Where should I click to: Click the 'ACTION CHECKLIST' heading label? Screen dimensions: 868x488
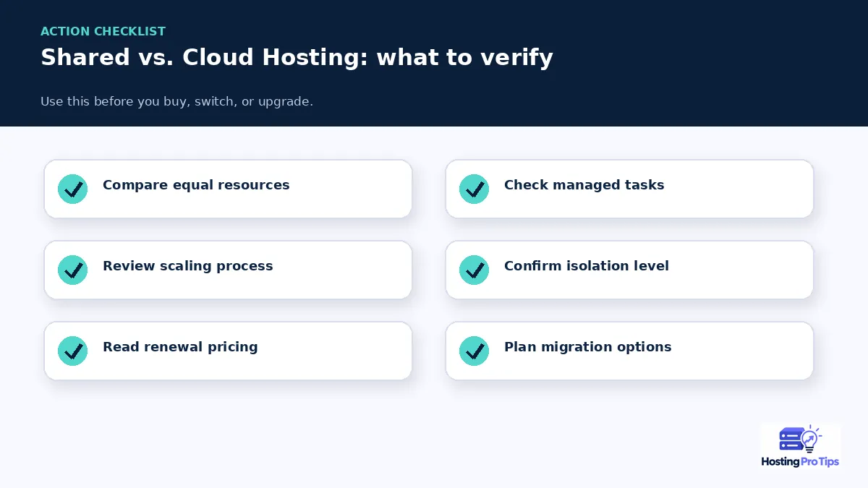(103, 32)
